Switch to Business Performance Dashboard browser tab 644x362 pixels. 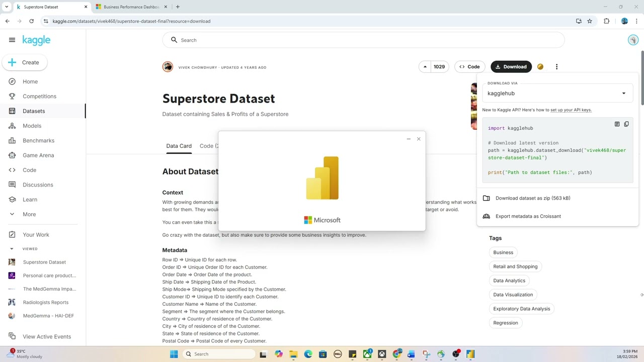pos(131,7)
